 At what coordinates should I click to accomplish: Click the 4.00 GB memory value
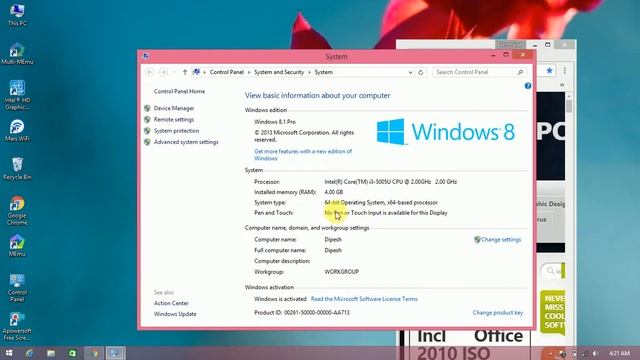[x=333, y=192]
